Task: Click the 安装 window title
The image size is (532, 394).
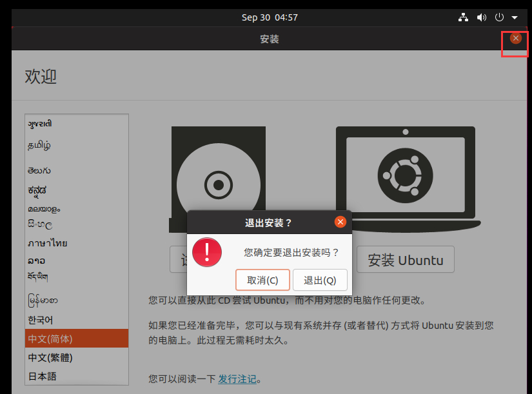Action: 270,39
